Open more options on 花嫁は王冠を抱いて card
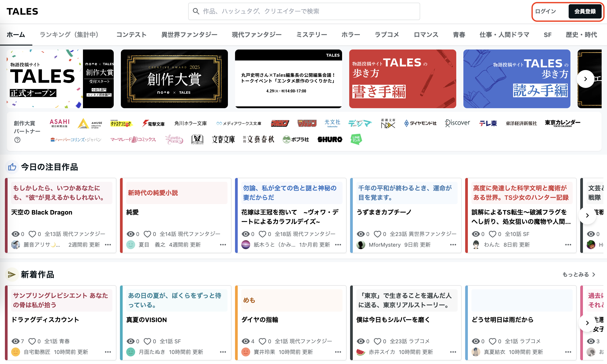This screenshot has width=607, height=364. (x=338, y=245)
